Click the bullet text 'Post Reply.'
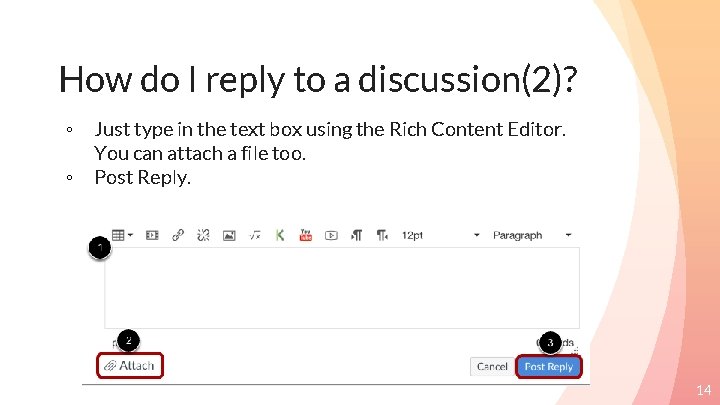Viewport: 720px width, 405px height. [142, 178]
